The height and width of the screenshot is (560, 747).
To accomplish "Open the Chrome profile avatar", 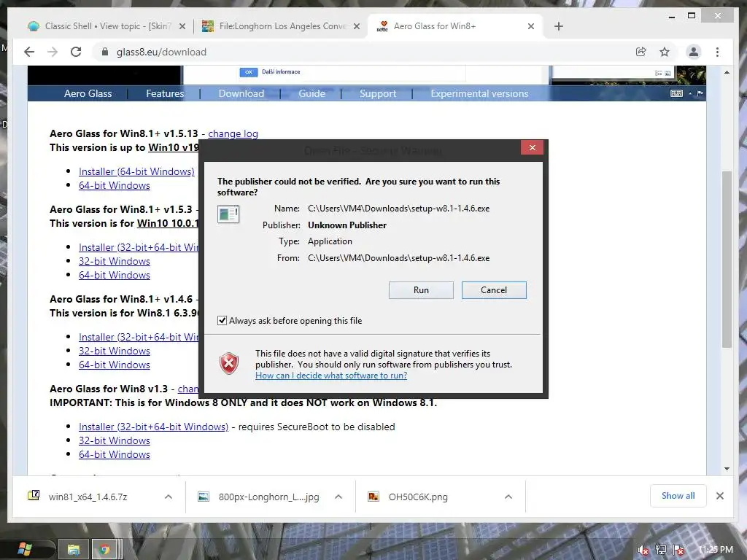I will 694,52.
